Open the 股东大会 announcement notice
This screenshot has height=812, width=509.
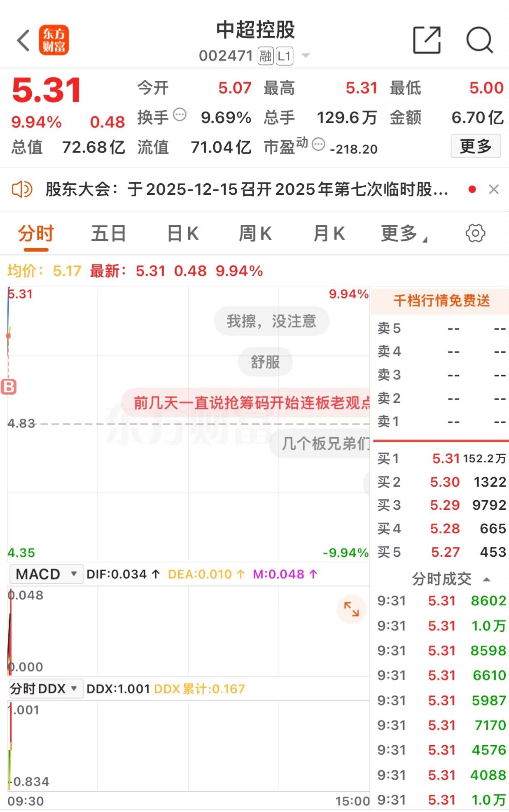[x=247, y=189]
